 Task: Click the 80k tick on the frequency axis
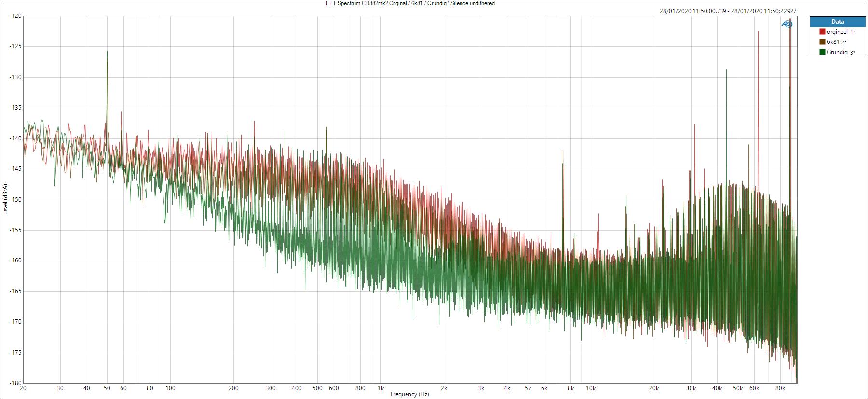pos(780,388)
